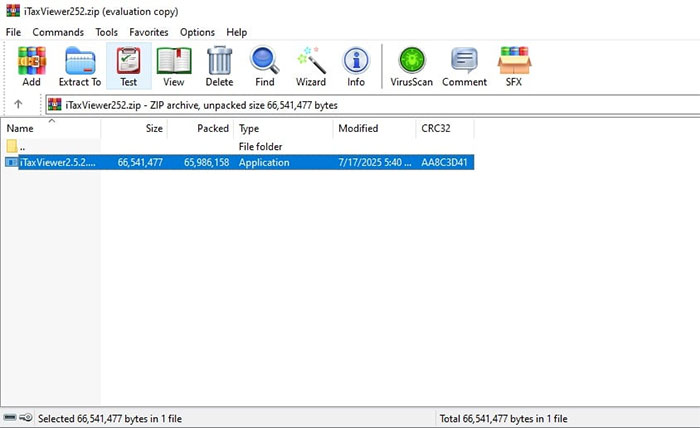Click the archive path address field
700x428 pixels.
tap(370, 104)
